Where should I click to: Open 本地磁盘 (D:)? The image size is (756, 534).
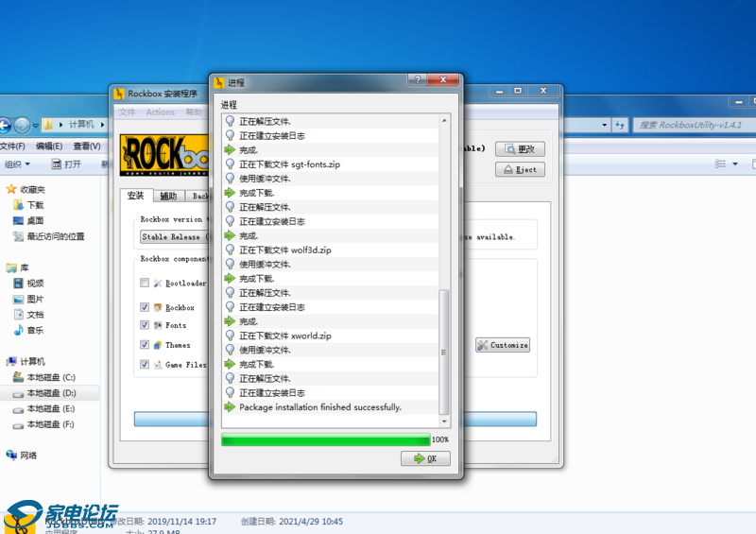click(52, 393)
